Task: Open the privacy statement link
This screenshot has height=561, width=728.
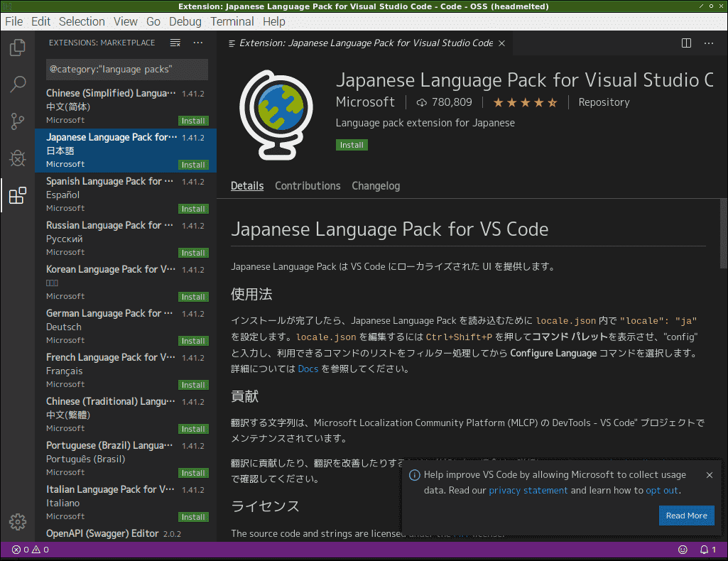Action: click(x=528, y=491)
